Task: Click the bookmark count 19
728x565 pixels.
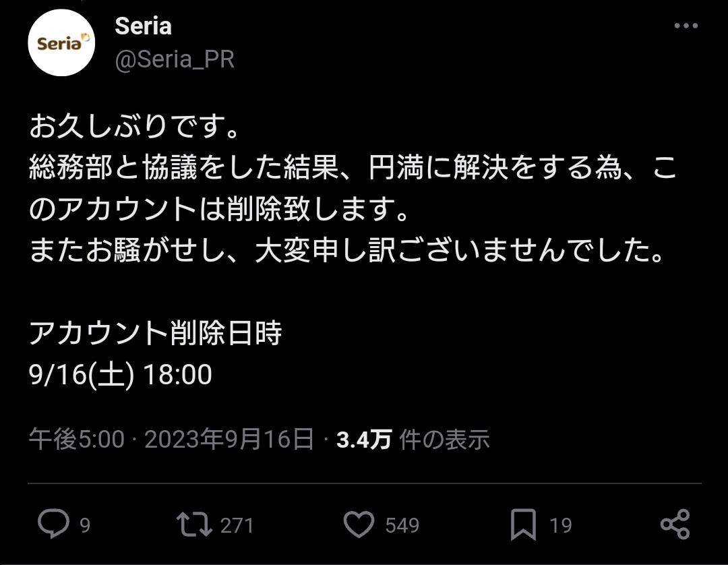Action: point(560,525)
